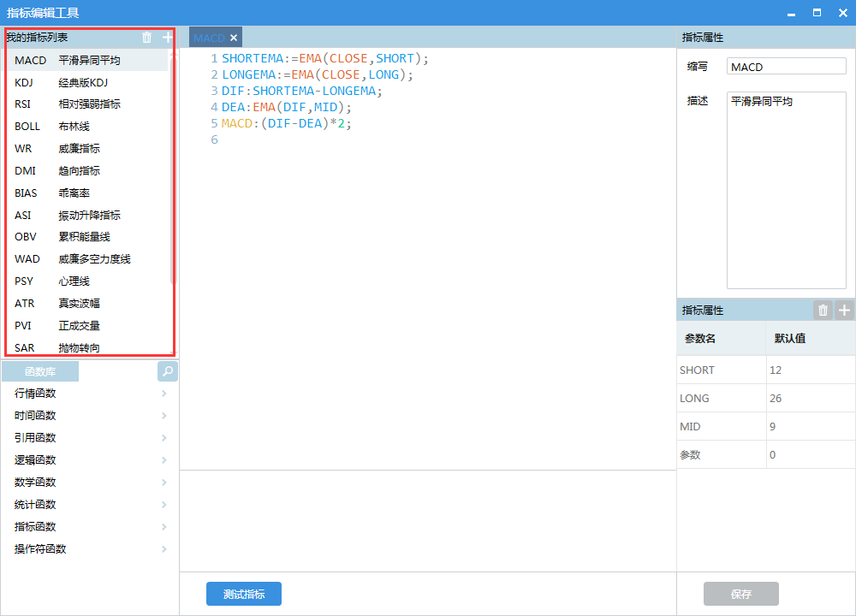Click the 保存 button
856x616 pixels.
point(740,594)
